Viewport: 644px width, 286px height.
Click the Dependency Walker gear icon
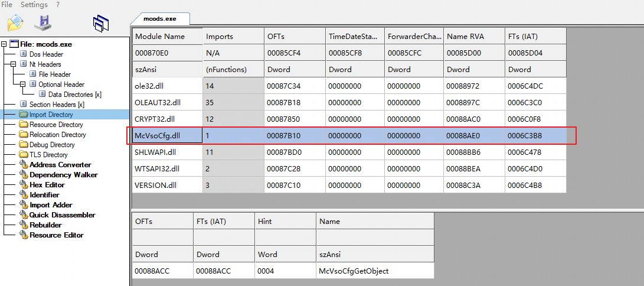(x=23, y=175)
